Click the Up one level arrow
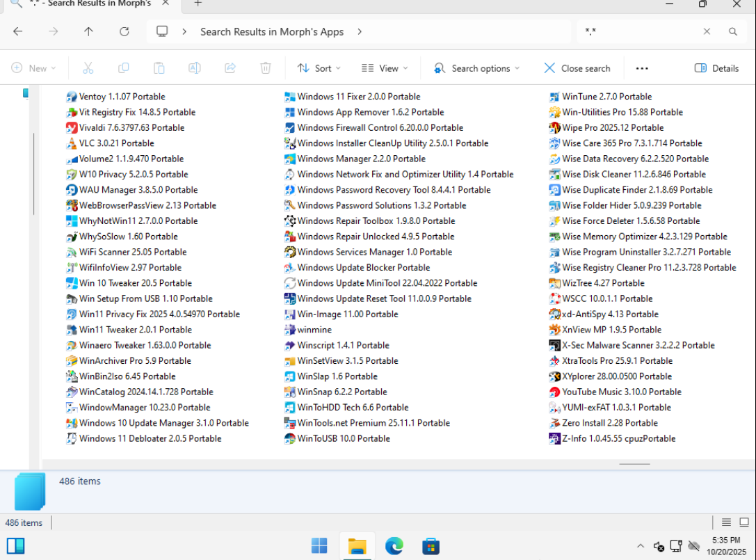Screen dimensions: 756x560 click(88, 31)
